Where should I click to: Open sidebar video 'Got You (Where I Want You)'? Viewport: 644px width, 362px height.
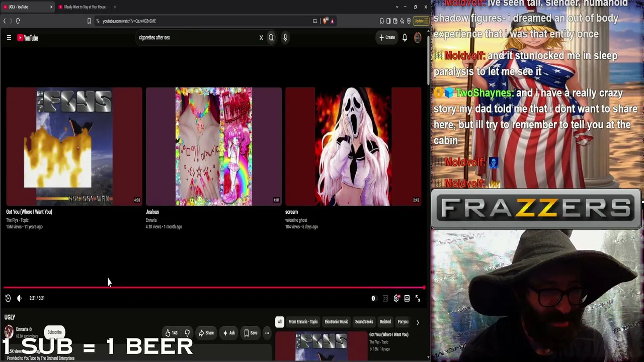point(389,334)
